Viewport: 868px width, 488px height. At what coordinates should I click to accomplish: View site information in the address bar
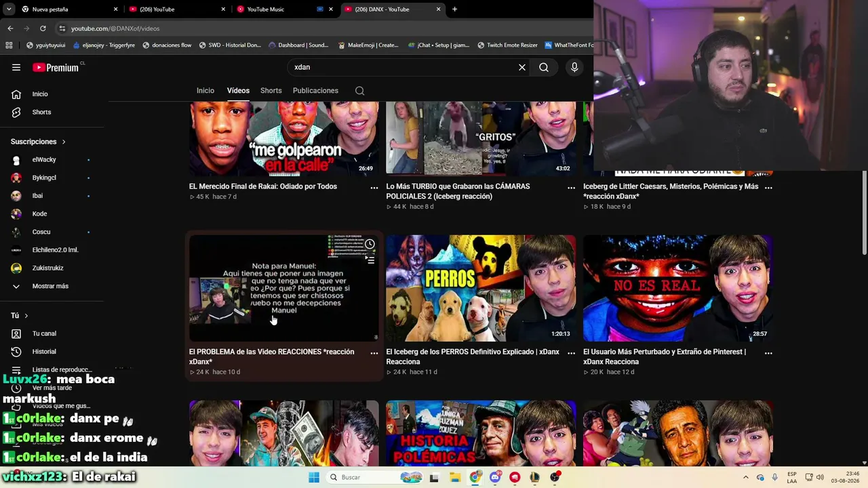click(62, 28)
